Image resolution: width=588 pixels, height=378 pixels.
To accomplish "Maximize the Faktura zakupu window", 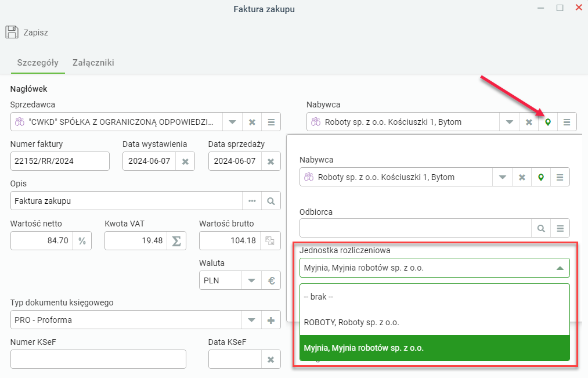I will point(560,8).
